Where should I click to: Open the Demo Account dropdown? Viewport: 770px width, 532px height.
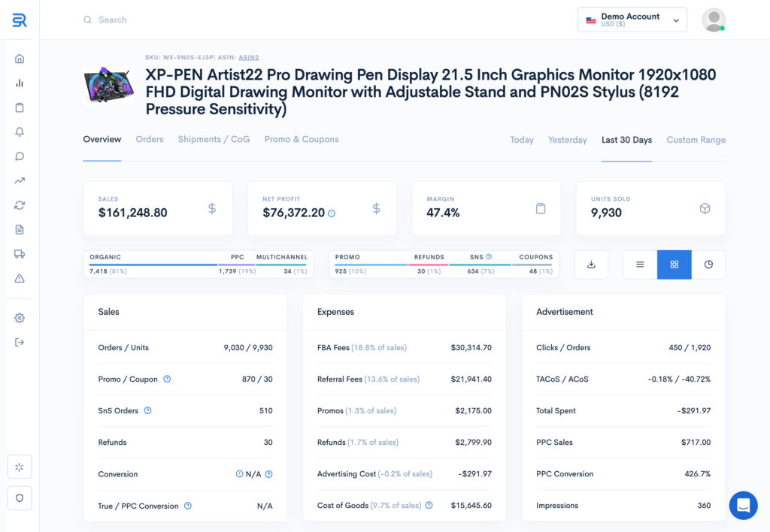click(632, 20)
